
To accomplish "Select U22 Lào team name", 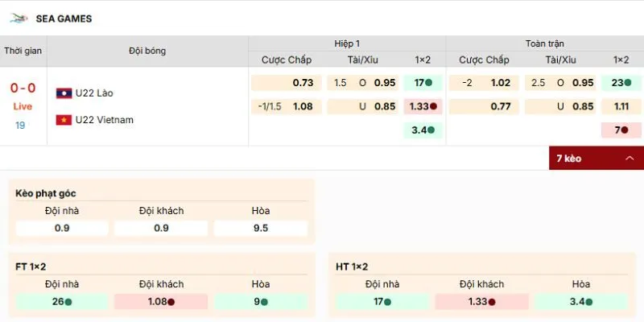I will coord(93,93).
